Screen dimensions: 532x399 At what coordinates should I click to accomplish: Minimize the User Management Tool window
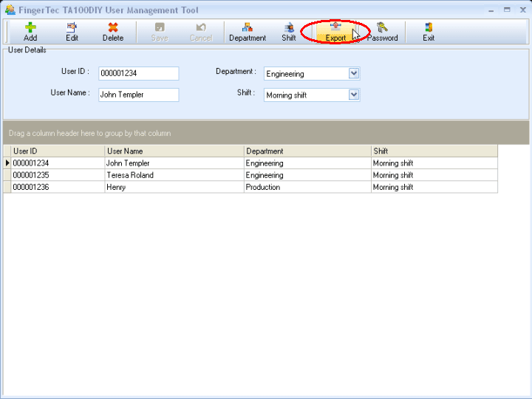(491, 10)
